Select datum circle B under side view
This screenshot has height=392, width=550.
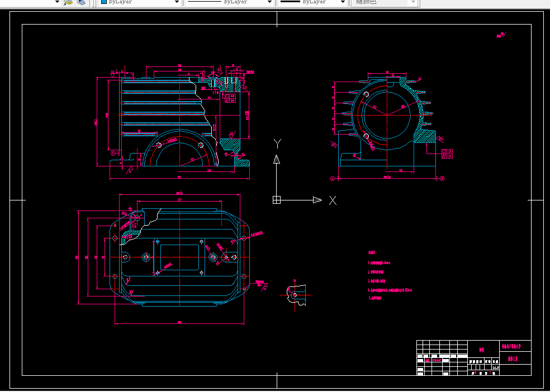point(442,178)
